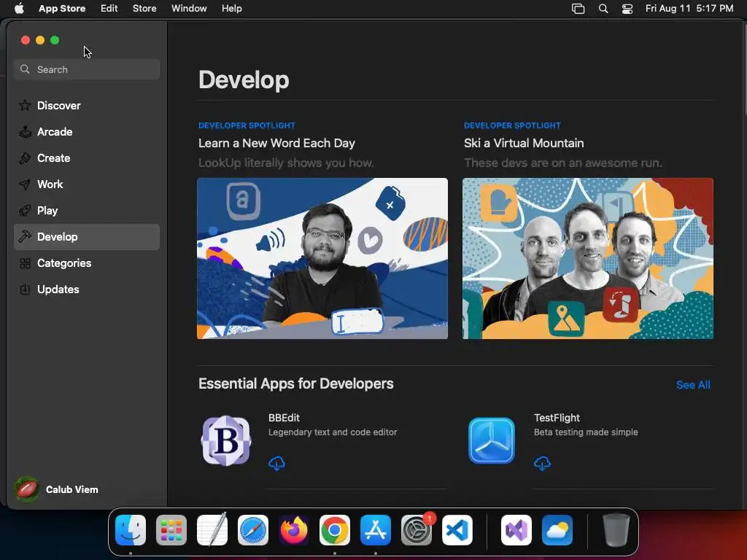747x560 pixels.
Task: Click the ski developers spotlight image
Action: (x=588, y=259)
